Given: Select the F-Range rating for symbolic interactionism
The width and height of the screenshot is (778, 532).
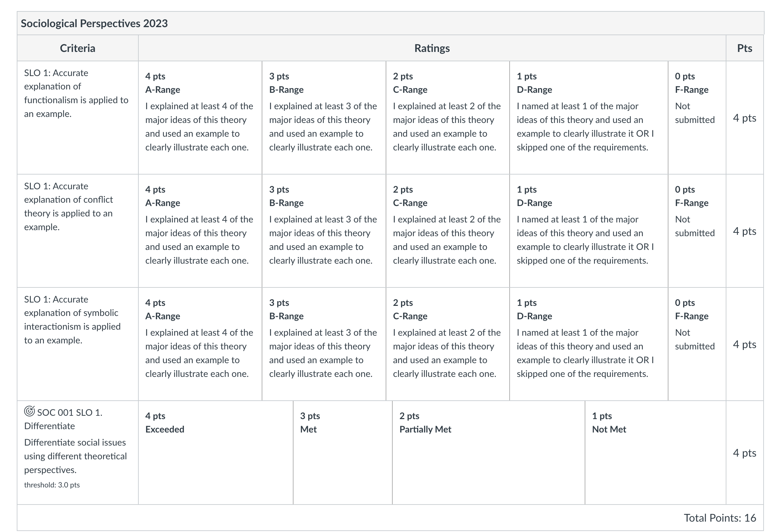Looking at the screenshot, I should 697,344.
